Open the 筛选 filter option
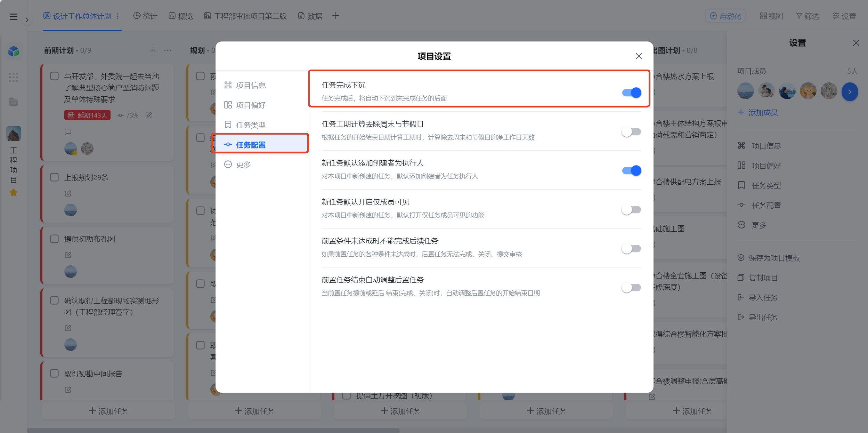The width and height of the screenshot is (868, 433). pyautogui.click(x=808, y=16)
